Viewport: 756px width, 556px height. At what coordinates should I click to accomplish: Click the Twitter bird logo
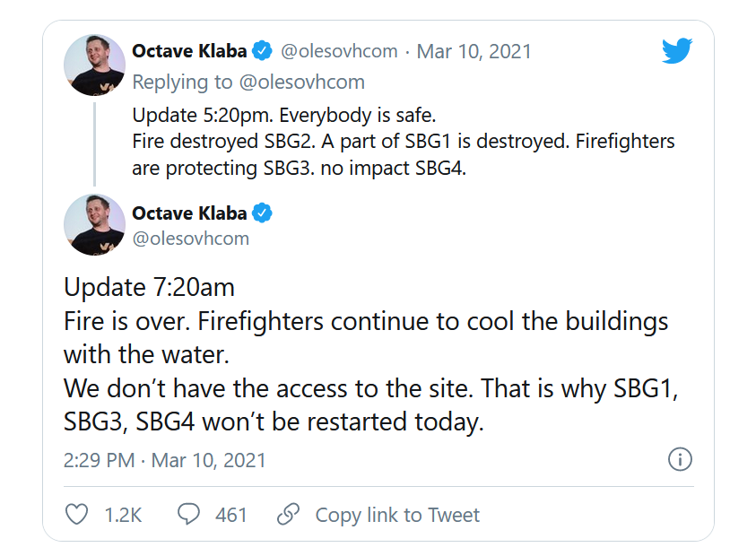click(677, 50)
